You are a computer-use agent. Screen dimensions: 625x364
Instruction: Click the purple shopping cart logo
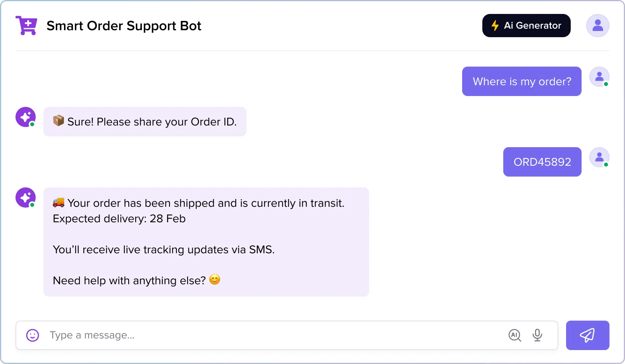point(26,26)
